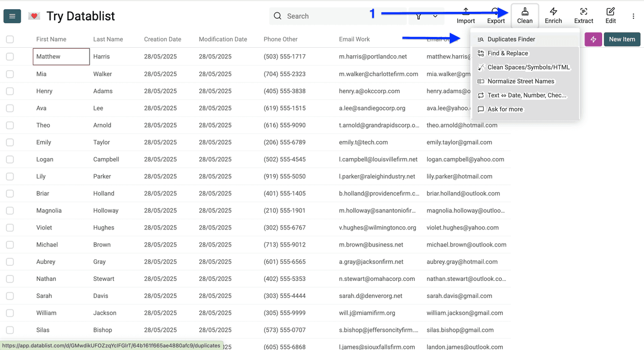Check the Logan Campbell row checkbox
The image size is (644, 350).
pyautogui.click(x=10, y=159)
